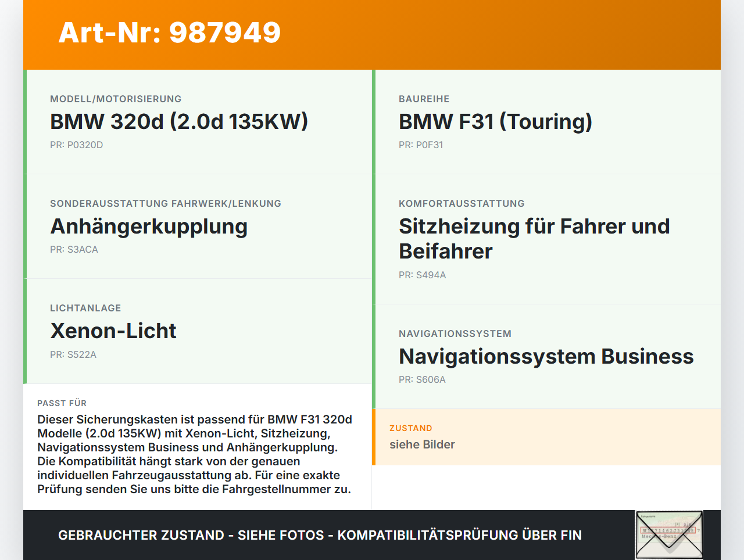Select the PR: P0320D code text
This screenshot has height=560, width=744.
click(x=76, y=145)
